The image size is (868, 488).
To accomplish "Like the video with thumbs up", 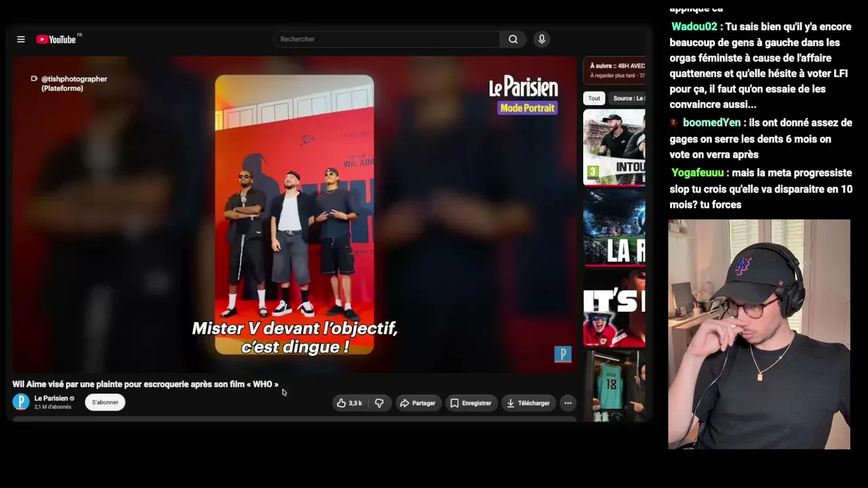I will click(x=350, y=403).
